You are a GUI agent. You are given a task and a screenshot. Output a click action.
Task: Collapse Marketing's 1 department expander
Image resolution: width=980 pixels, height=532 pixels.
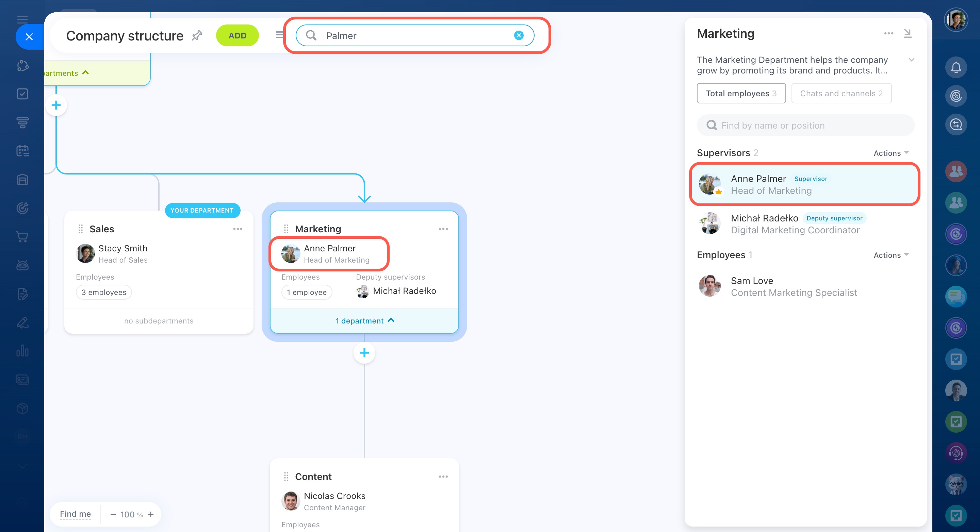pos(364,320)
